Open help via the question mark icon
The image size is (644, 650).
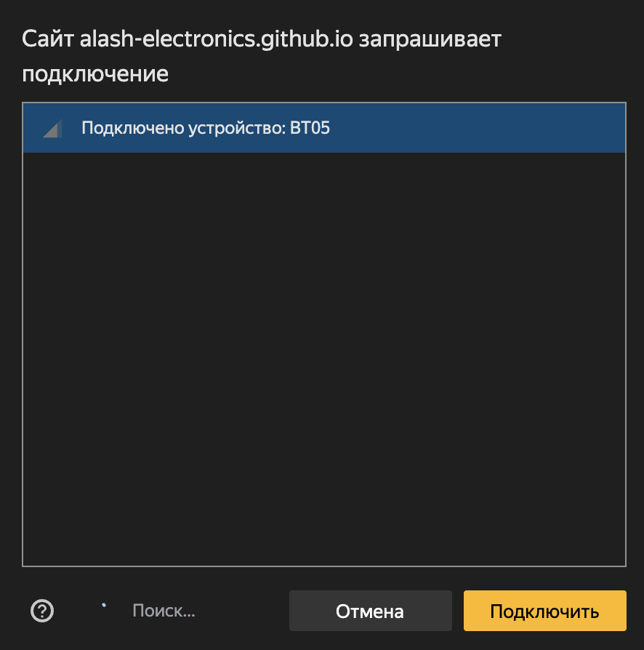(x=42, y=611)
